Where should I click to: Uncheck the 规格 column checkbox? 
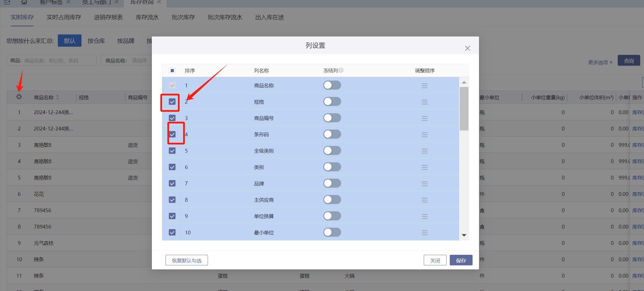[x=172, y=102]
